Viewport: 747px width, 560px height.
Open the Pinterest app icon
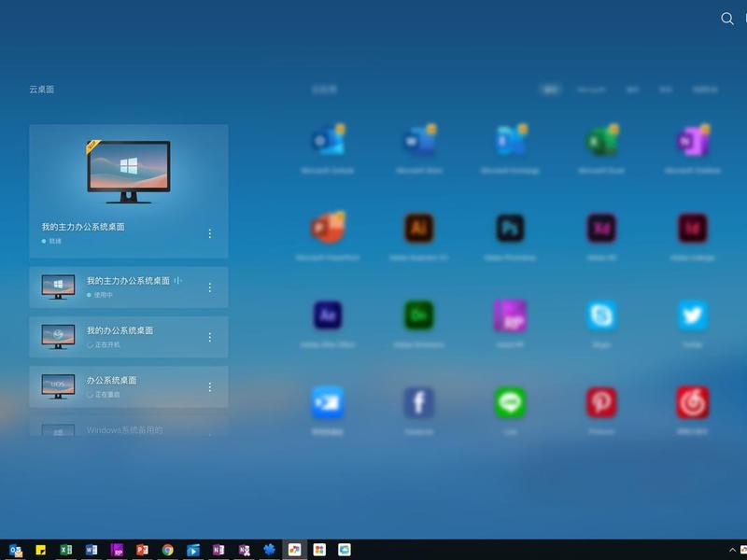click(x=601, y=402)
